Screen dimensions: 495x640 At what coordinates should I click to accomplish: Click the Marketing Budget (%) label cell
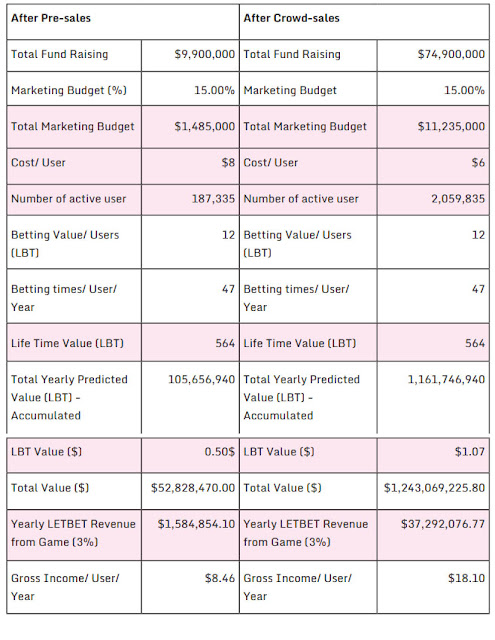coord(74,90)
